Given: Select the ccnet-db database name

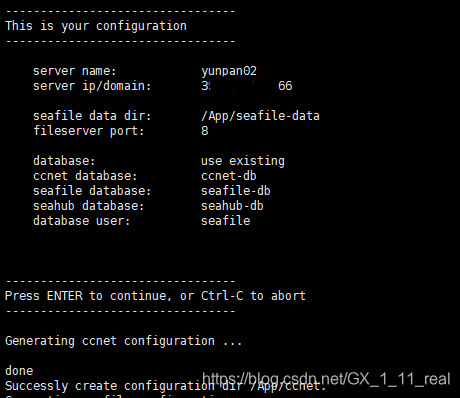Looking at the screenshot, I should (x=229, y=176).
